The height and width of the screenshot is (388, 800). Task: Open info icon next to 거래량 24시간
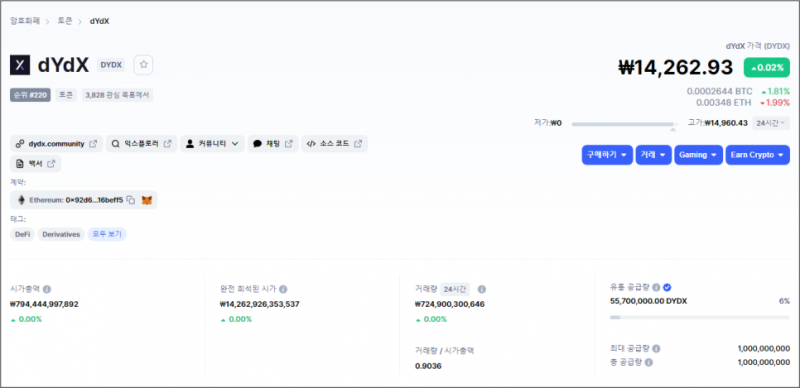coord(482,289)
